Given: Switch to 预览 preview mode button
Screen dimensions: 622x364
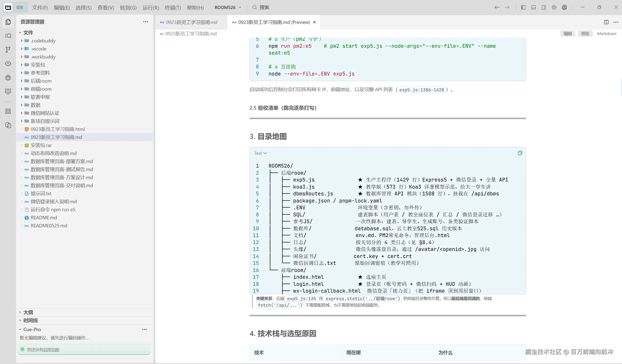Looking at the screenshot, I should pos(585,34).
